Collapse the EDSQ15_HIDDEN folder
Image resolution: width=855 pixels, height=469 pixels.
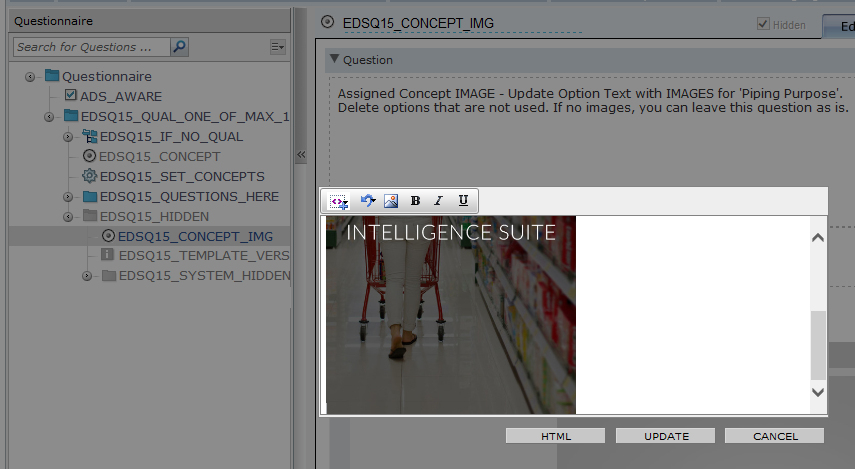[68, 217]
